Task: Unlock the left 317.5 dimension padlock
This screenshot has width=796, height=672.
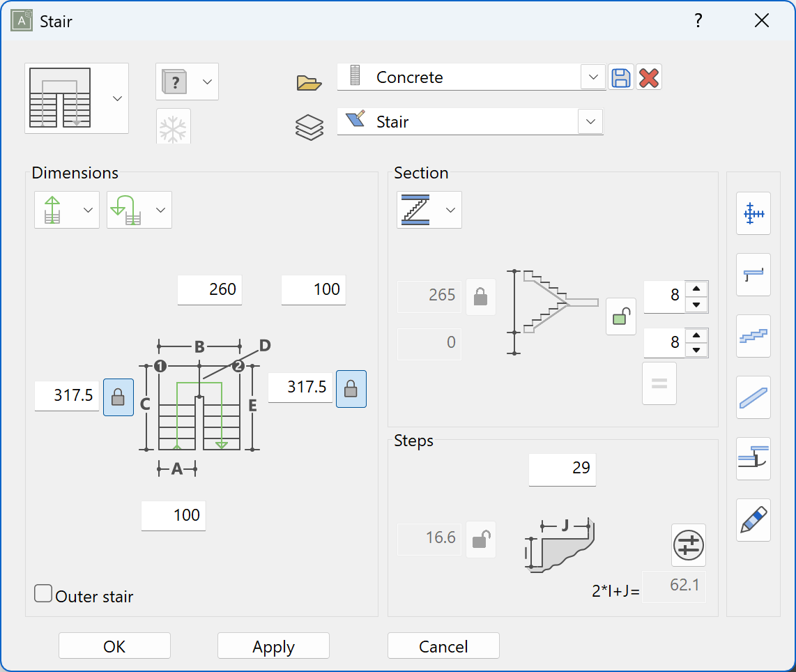Action: [x=118, y=397]
